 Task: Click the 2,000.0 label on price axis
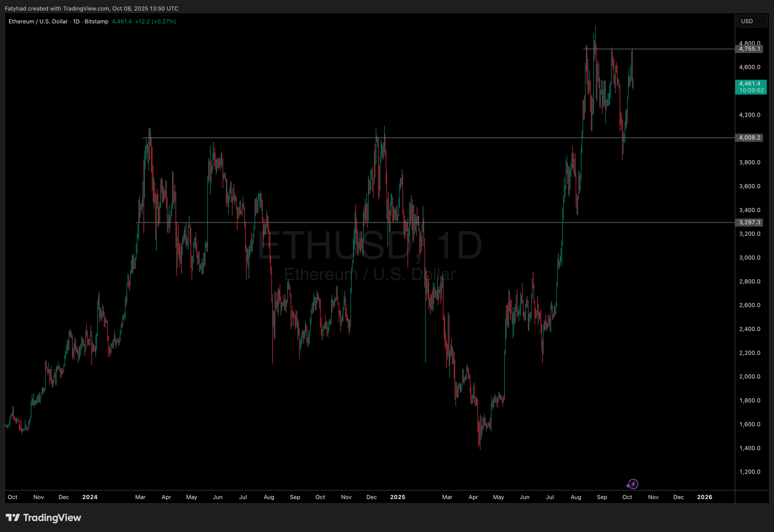coord(750,377)
